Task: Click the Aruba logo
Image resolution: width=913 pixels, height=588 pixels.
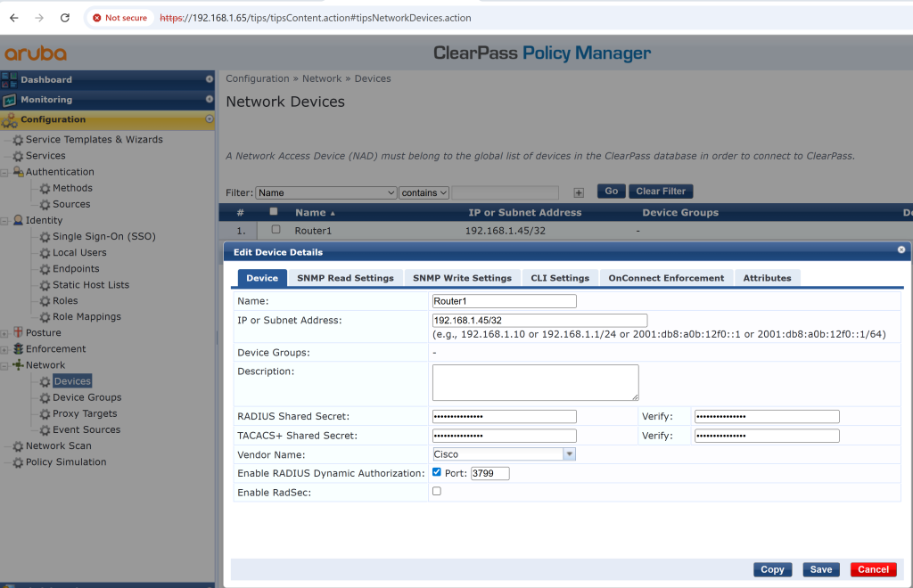Action: [36, 53]
